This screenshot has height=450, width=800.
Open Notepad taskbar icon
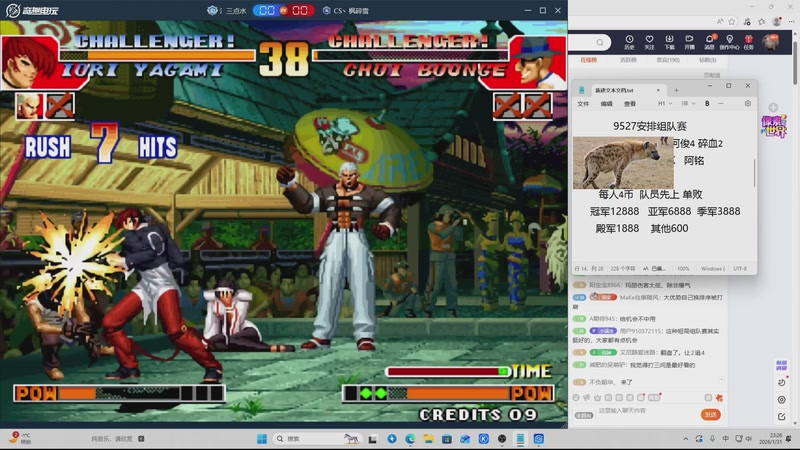(x=520, y=439)
